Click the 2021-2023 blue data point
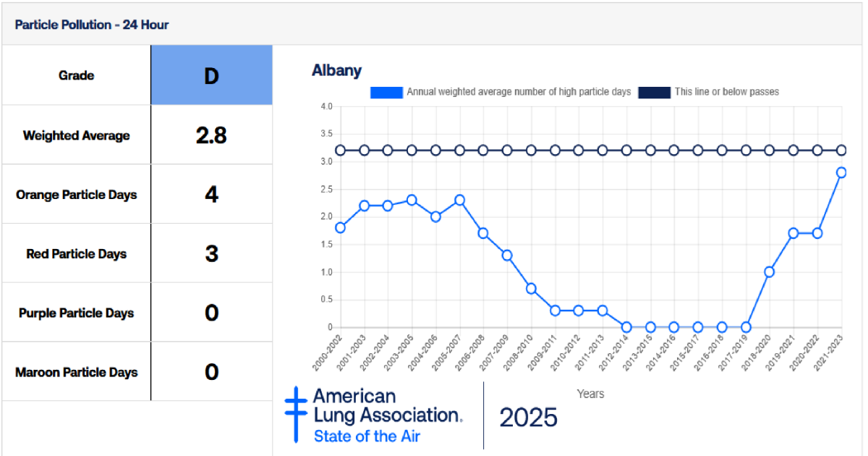Viewport: 868px width, 456px height. 841,172
